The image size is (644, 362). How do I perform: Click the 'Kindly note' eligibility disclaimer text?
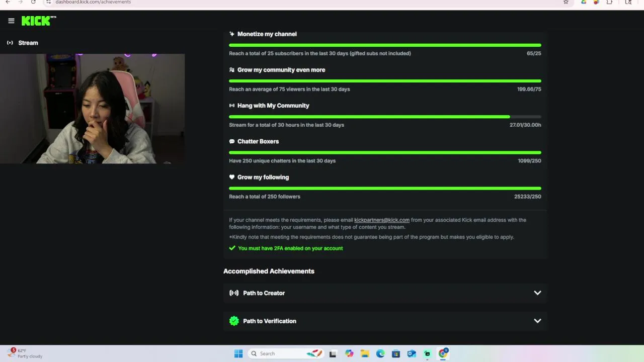(371, 237)
